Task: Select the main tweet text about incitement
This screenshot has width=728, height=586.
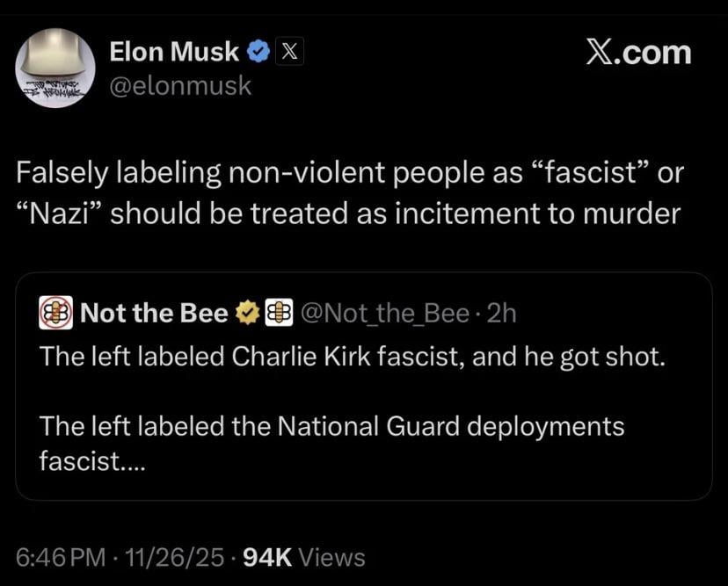Action: pos(348,193)
